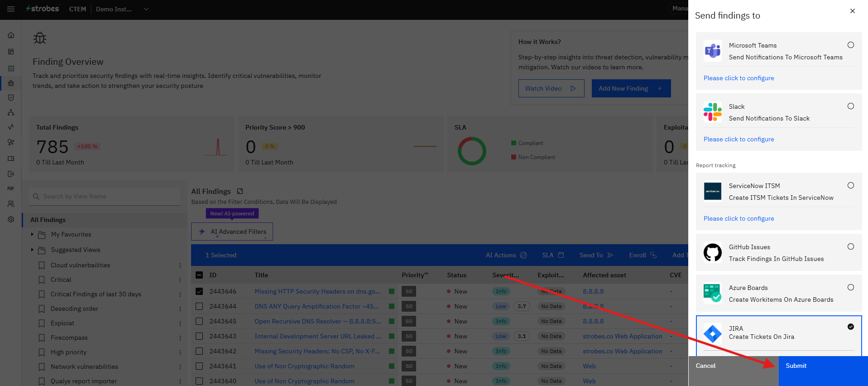This screenshot has height=386, width=868.
Task: Click the Slack logo icon
Action: click(x=713, y=112)
